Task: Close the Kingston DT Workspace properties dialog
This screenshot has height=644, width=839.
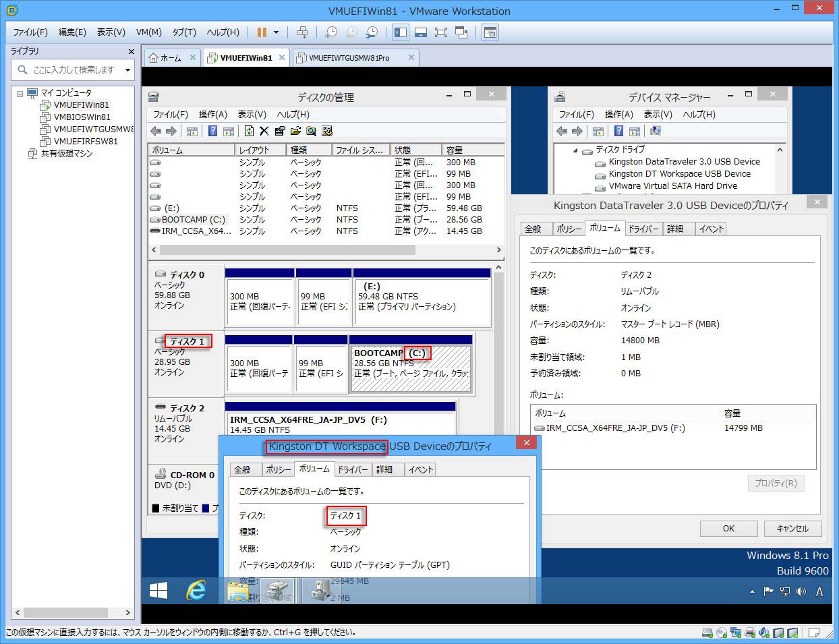Action: tap(526, 442)
